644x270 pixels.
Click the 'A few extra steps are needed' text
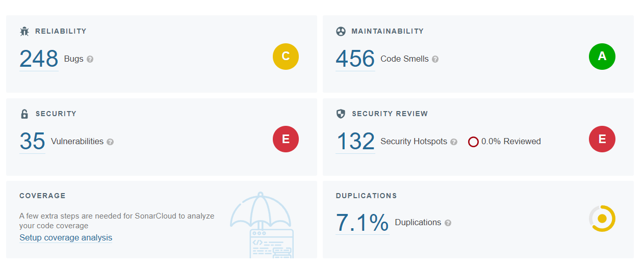coord(117,221)
